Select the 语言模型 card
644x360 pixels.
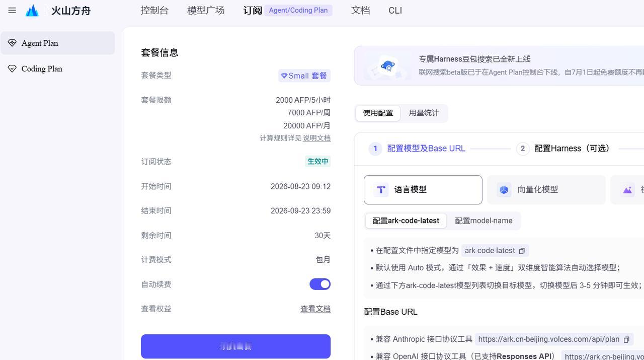point(423,190)
